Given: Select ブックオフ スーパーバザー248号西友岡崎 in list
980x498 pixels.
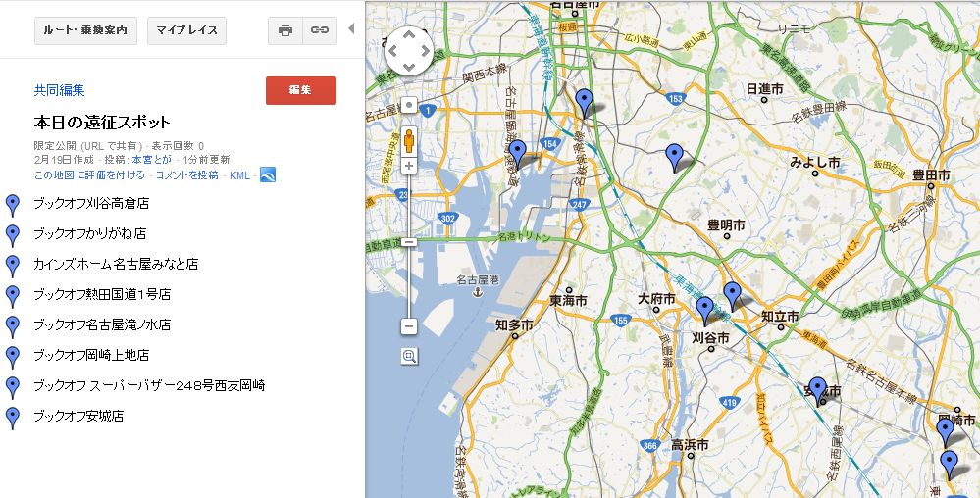Looking at the screenshot, I should (x=149, y=385).
